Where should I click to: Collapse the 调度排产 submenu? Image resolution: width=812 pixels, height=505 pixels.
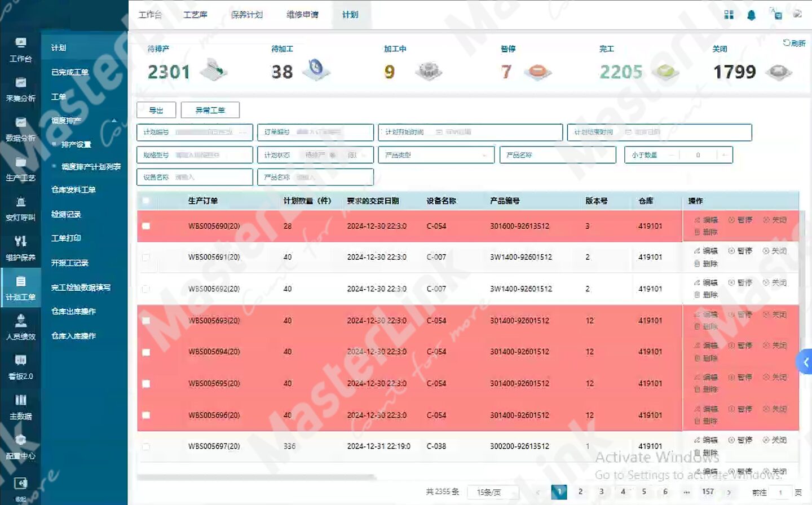point(114,121)
